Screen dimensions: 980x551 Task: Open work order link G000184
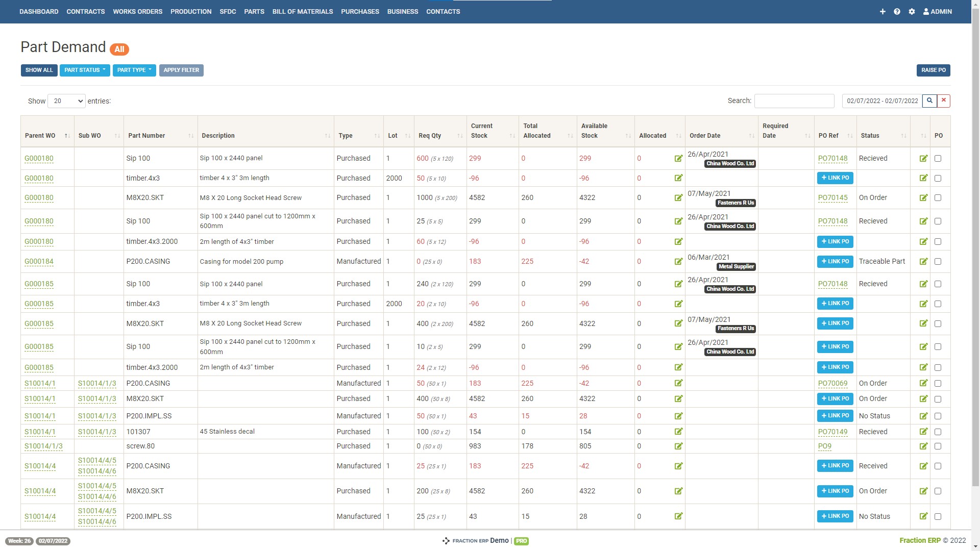[39, 261]
